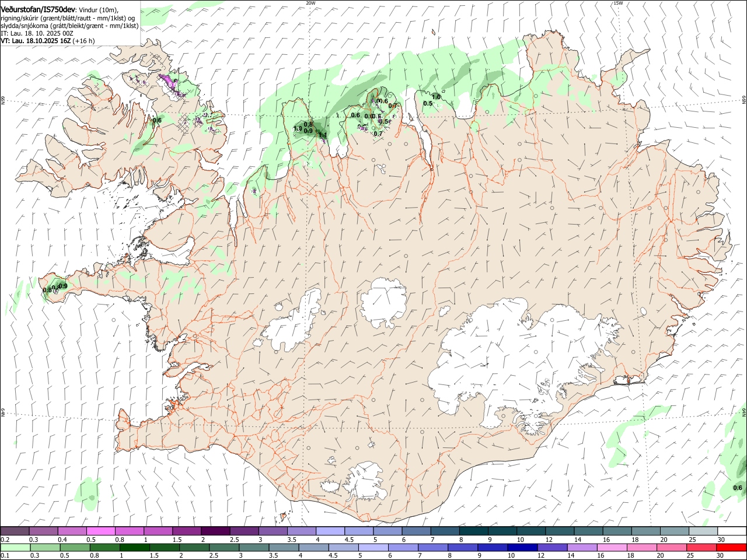
Task: Click the round white Hofsjökull glacier in central Iceland
Action: coord(383,302)
